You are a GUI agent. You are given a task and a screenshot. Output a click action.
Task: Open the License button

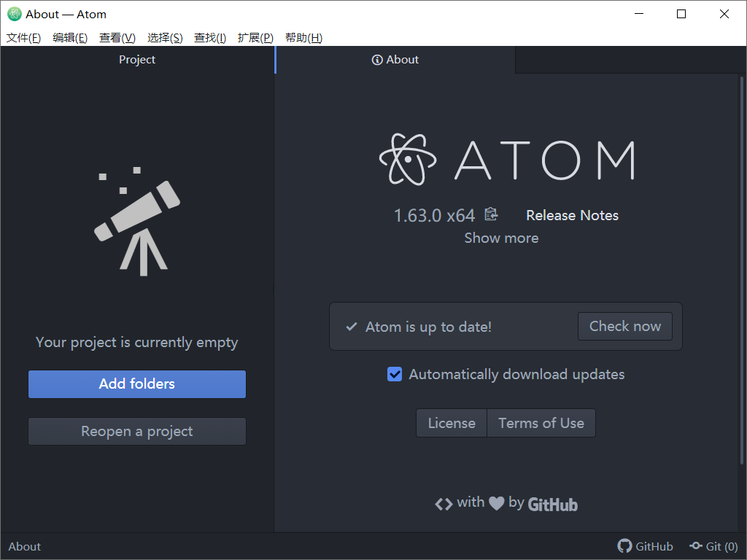click(452, 423)
